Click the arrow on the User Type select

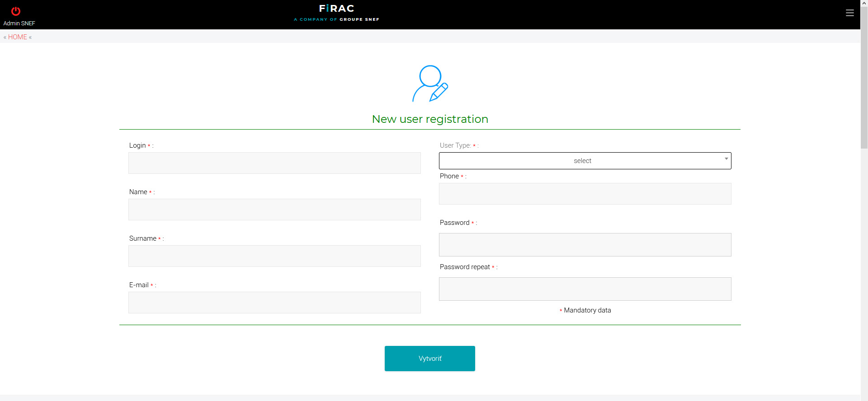[726, 159]
